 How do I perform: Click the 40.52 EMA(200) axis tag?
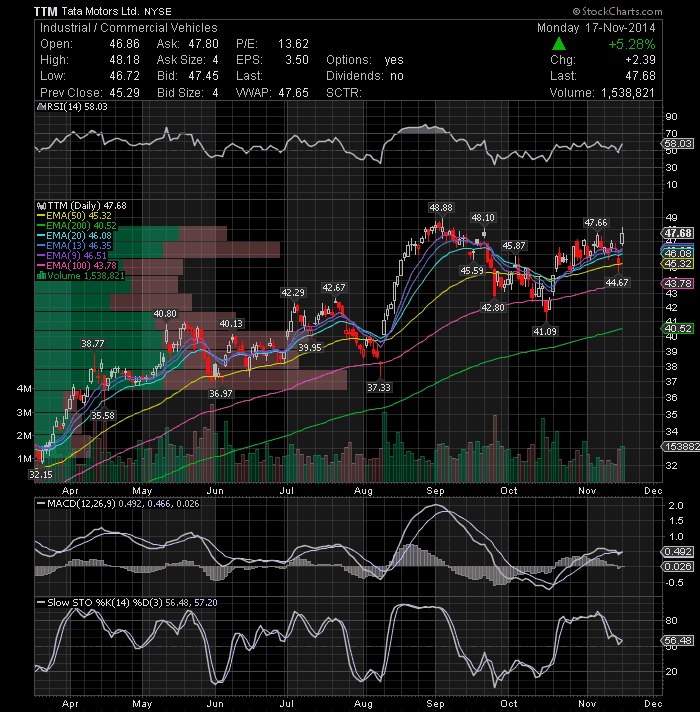[x=678, y=328]
